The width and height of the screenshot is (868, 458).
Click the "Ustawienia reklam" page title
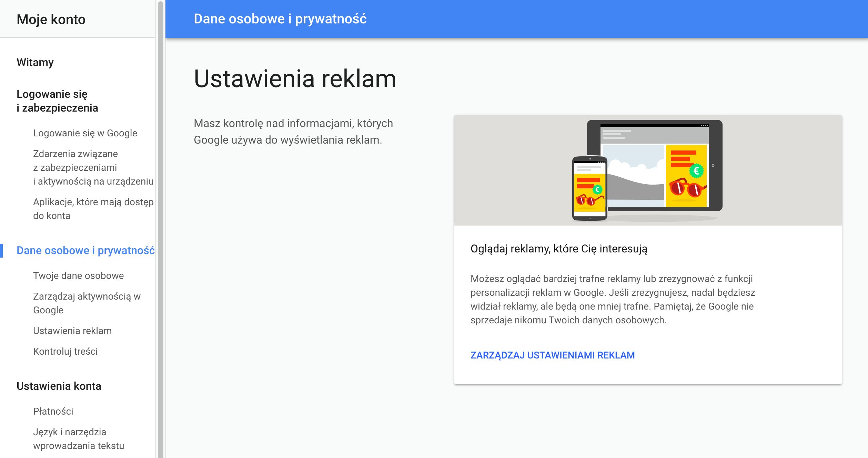click(x=295, y=80)
